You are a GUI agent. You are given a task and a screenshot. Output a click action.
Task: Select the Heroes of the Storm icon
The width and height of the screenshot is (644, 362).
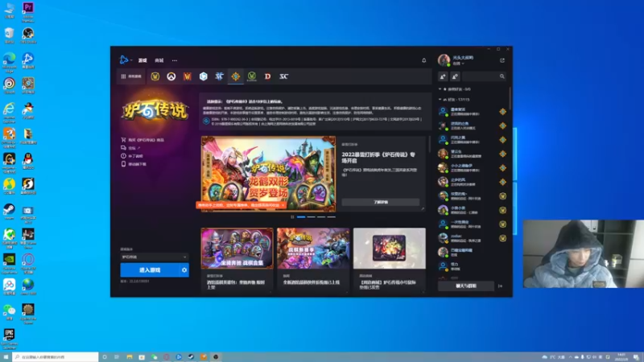point(204,76)
